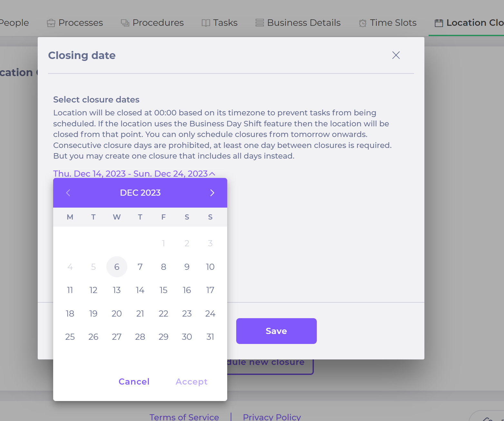Image resolution: width=504 pixels, height=421 pixels.
Task: Pick December 6 highlighted day
Action: click(117, 267)
